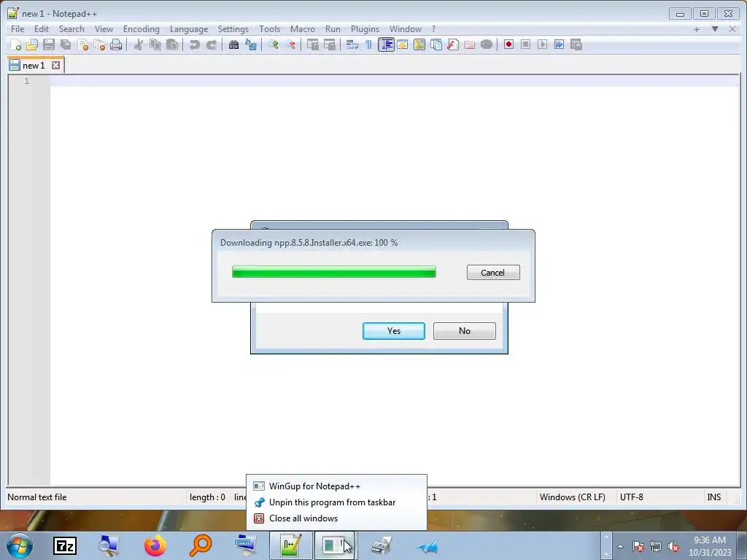Open Firefox from the taskbar
The height and width of the screenshot is (560, 747).
tap(155, 545)
